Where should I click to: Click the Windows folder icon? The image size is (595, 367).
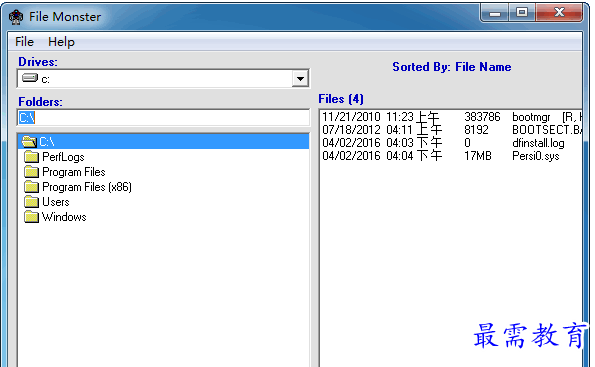31,217
